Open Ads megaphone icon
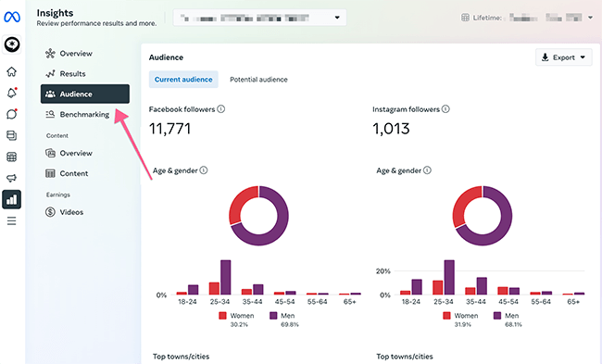The image size is (602, 364). coord(11,178)
